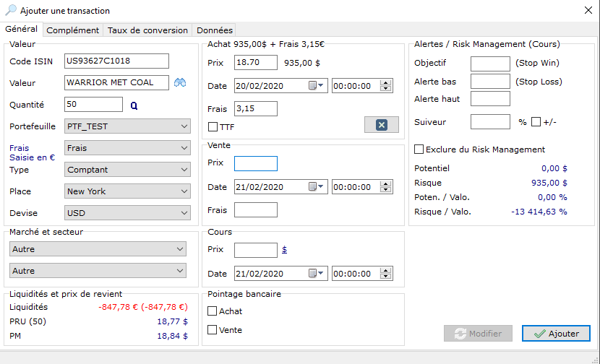Click the magnifier icon in the window title
The width and height of the screenshot is (600, 364).
click(11, 10)
